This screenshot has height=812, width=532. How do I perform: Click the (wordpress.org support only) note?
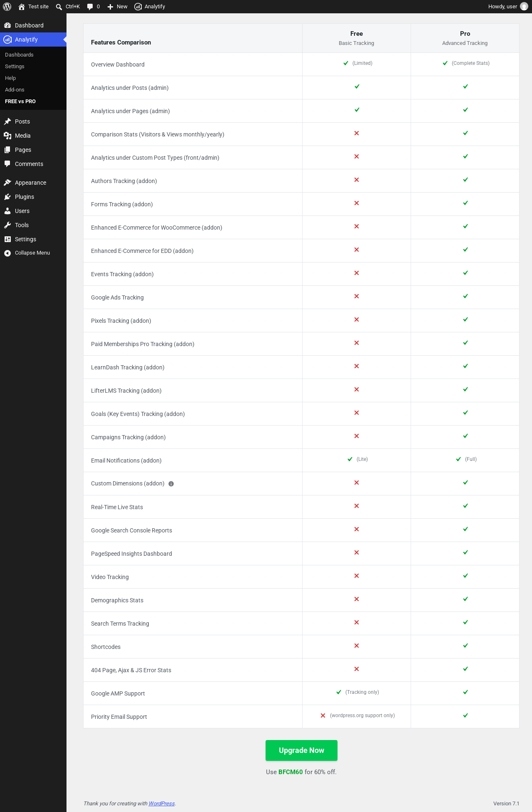tap(362, 715)
